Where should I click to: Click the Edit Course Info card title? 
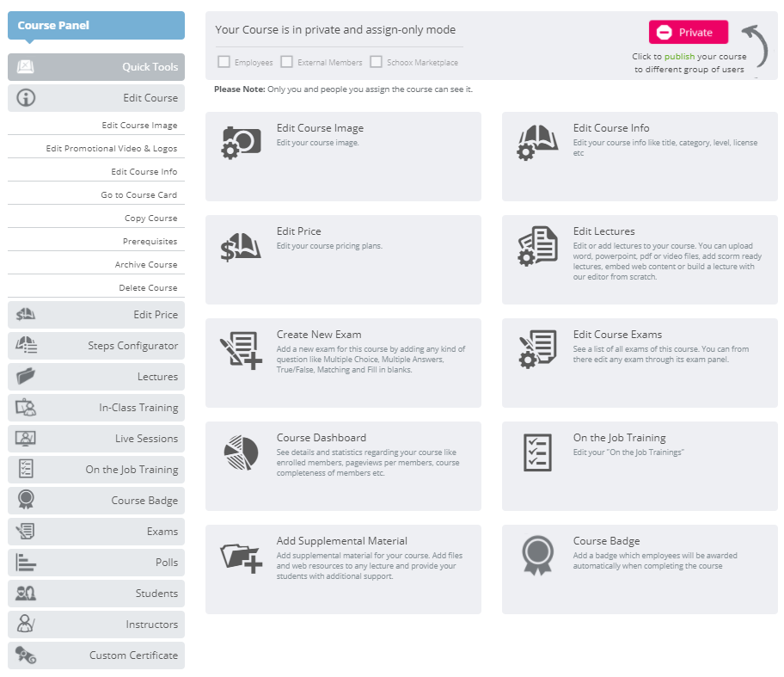tap(611, 128)
